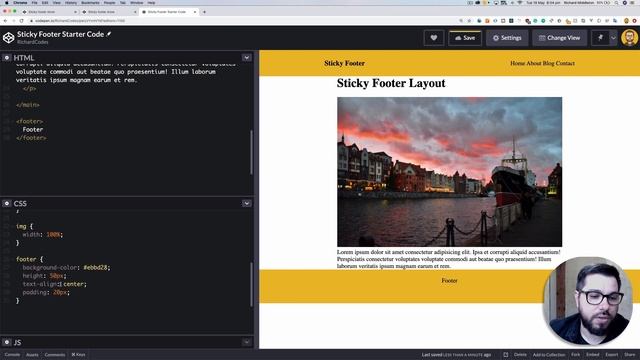Screen dimensions: 640x360
Task: Open pen Settings
Action: pyautogui.click(x=507, y=38)
